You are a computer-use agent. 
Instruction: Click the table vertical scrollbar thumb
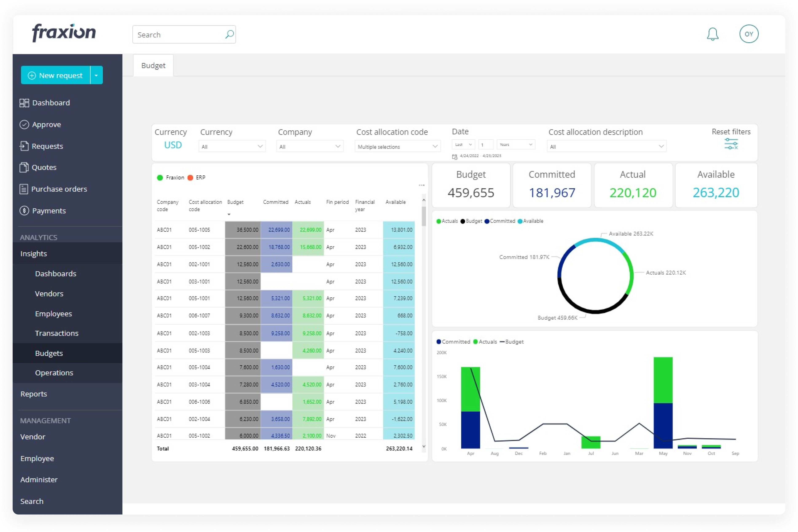[423, 216]
